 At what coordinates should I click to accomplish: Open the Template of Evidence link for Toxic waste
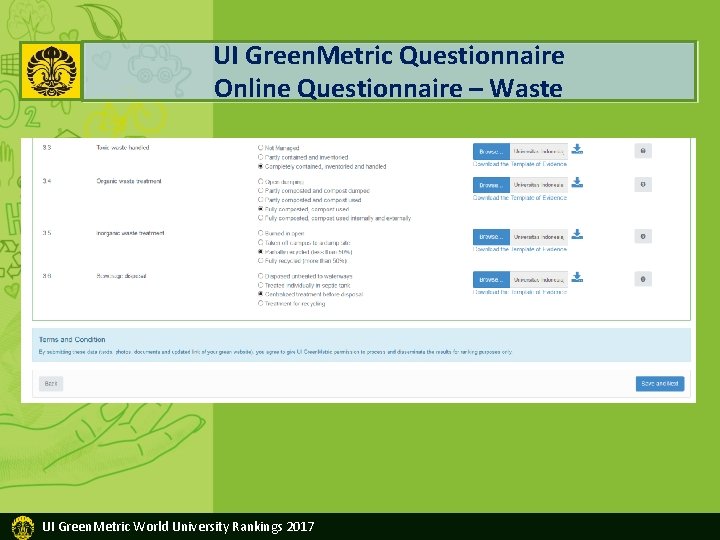520,164
